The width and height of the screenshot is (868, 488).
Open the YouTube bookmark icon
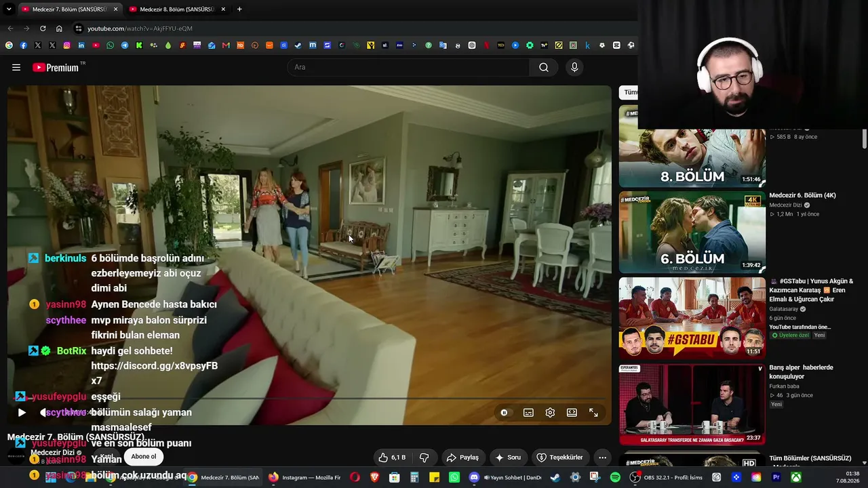(x=96, y=45)
